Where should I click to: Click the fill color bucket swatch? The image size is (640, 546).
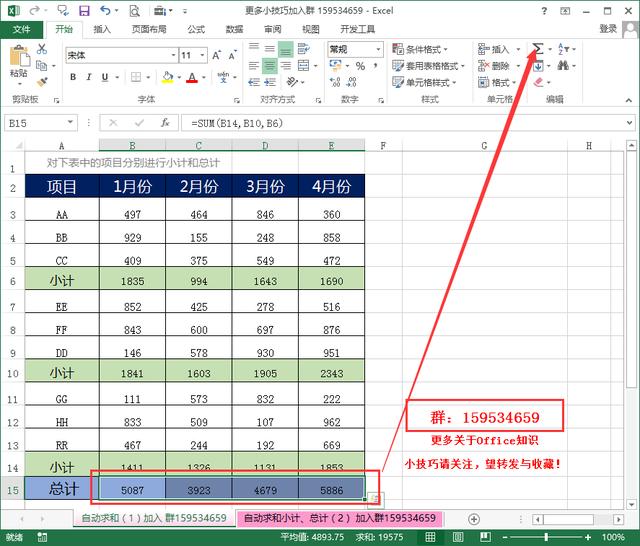click(167, 77)
